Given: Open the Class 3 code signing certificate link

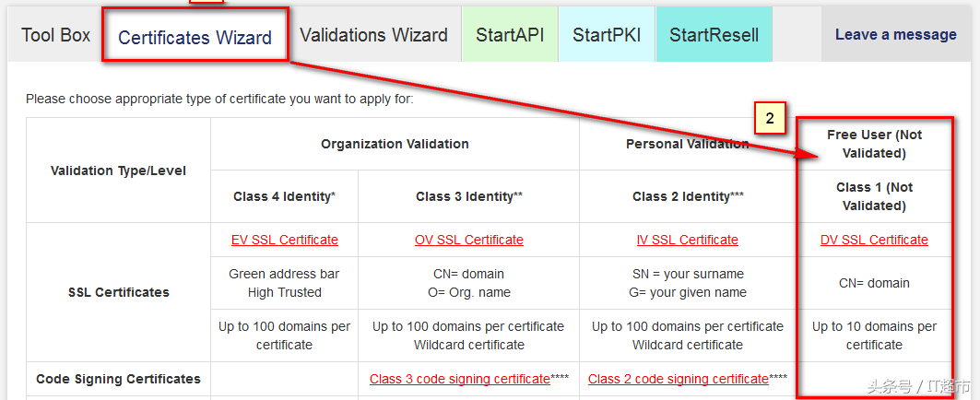Looking at the screenshot, I should (459, 379).
